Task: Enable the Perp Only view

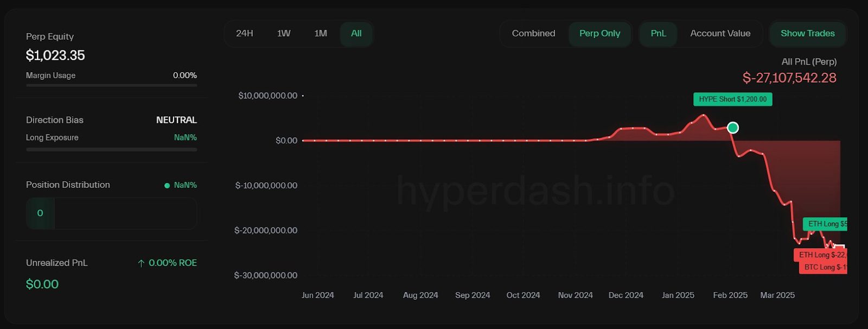Action: pyautogui.click(x=599, y=34)
